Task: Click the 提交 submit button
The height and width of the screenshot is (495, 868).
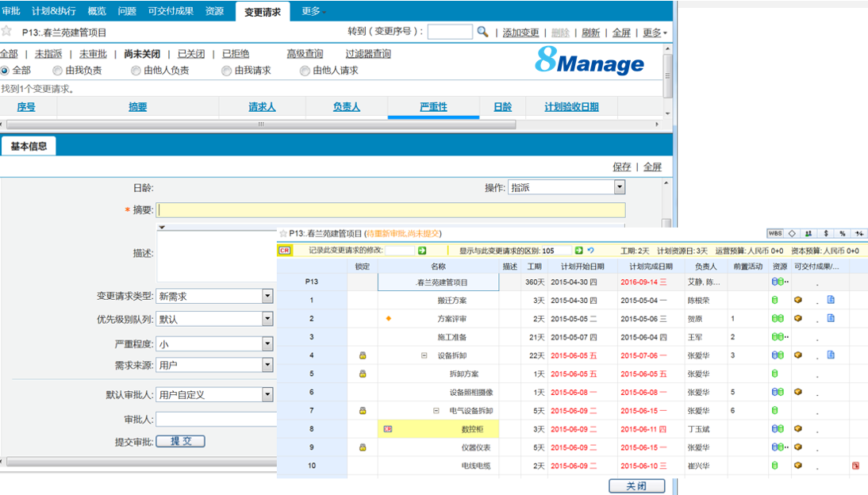Action: tap(180, 441)
